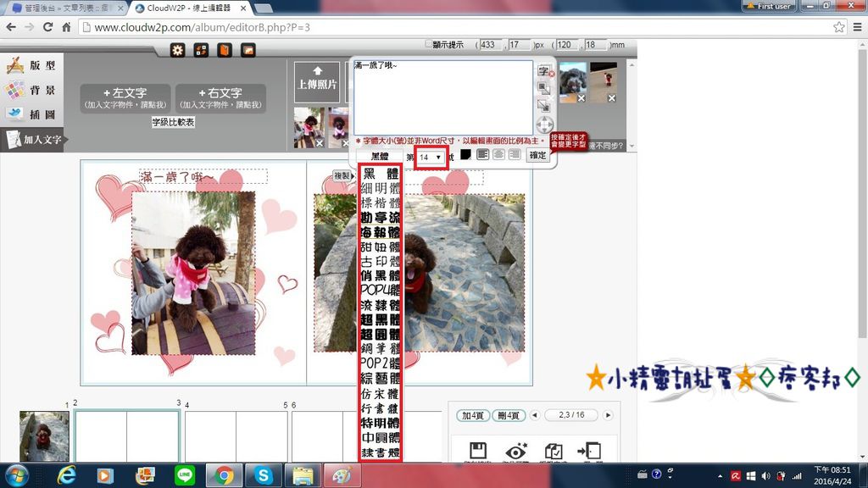Add a right text object with +右文字
This screenshot has width=868, height=488.
point(220,98)
